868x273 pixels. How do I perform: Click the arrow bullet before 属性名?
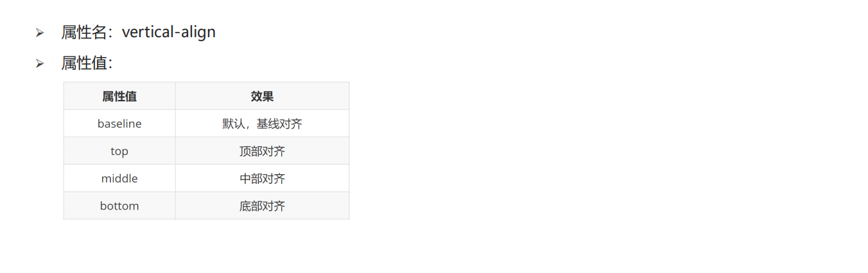(x=40, y=33)
